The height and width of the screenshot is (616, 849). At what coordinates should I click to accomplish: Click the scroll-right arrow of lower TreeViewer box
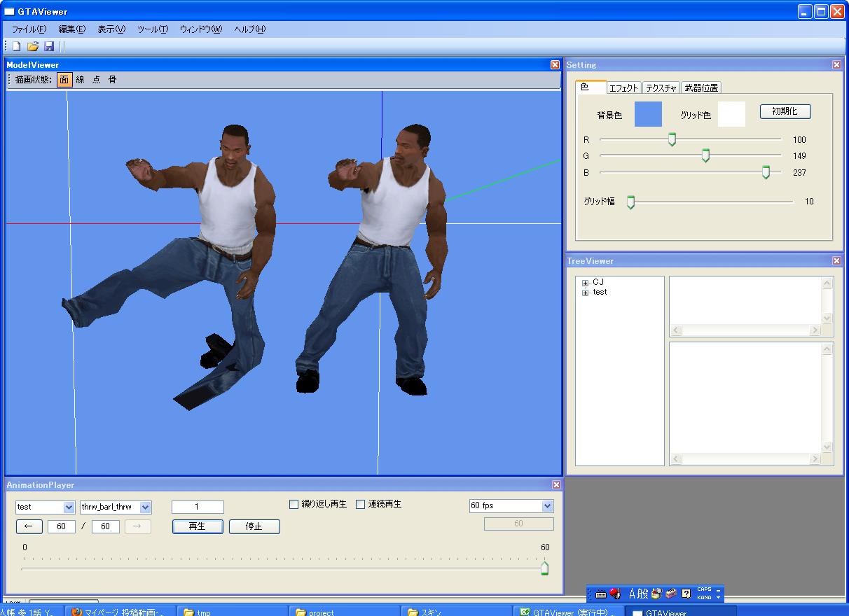(x=815, y=459)
